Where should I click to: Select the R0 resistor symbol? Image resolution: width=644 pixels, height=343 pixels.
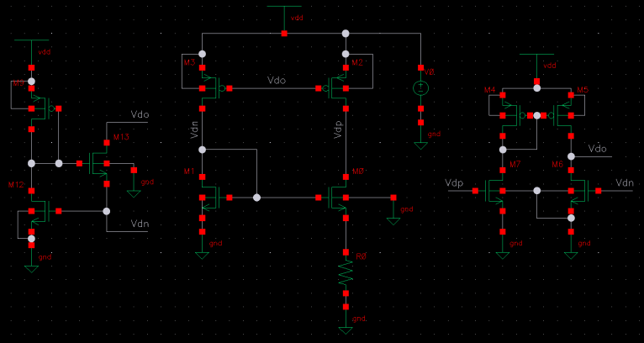click(346, 272)
